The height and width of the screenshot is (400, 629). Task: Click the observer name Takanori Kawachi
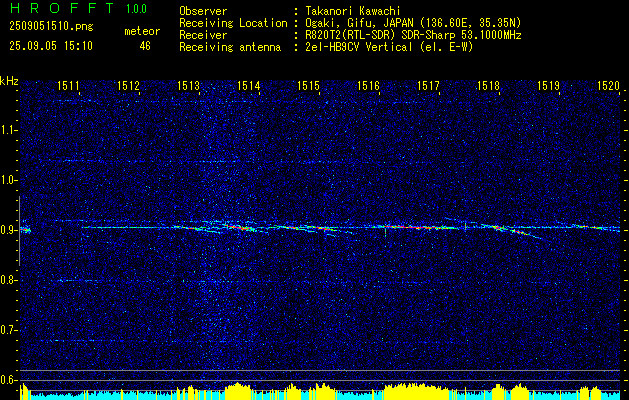352,11
